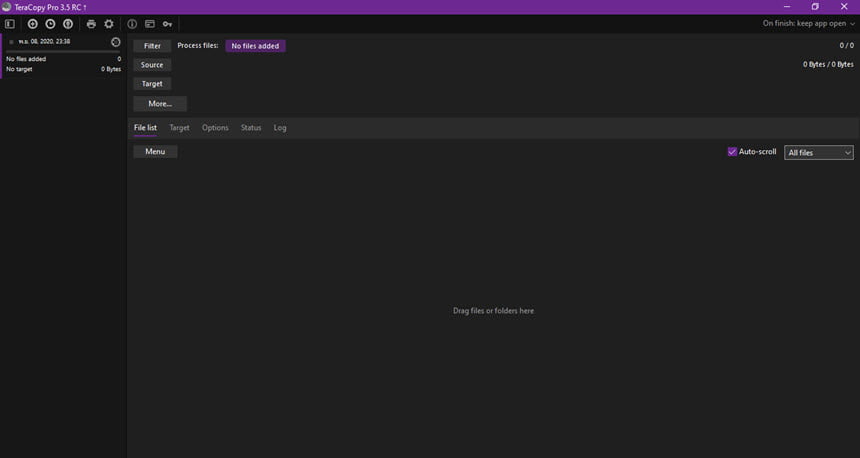The height and width of the screenshot is (458, 860).
Task: Click the Drag files or folders here text
Action: click(493, 310)
